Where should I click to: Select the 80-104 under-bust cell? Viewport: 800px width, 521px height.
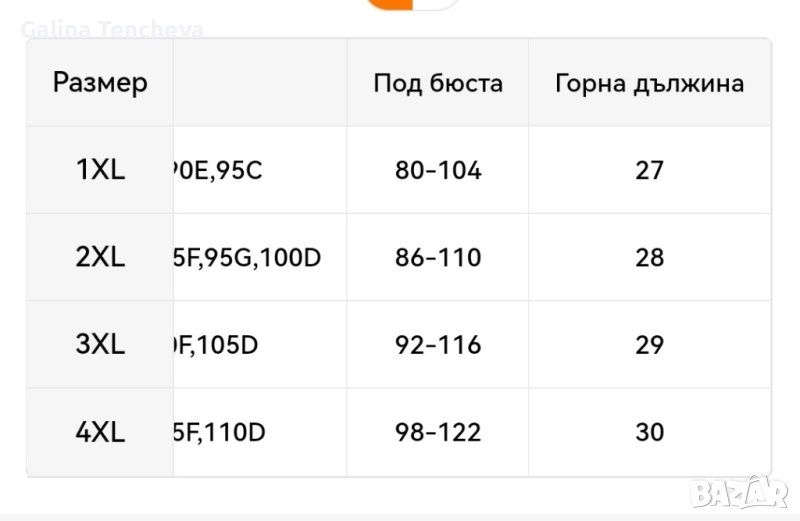438,170
